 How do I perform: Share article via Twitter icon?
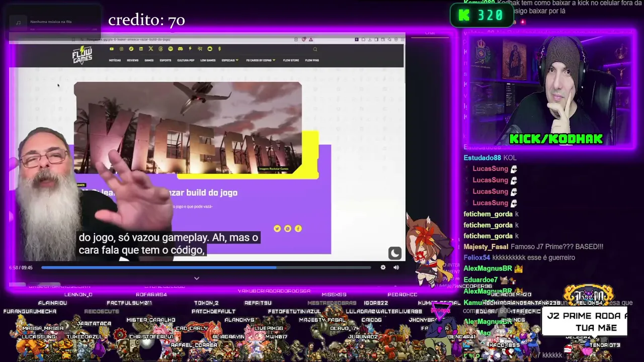[277, 229]
